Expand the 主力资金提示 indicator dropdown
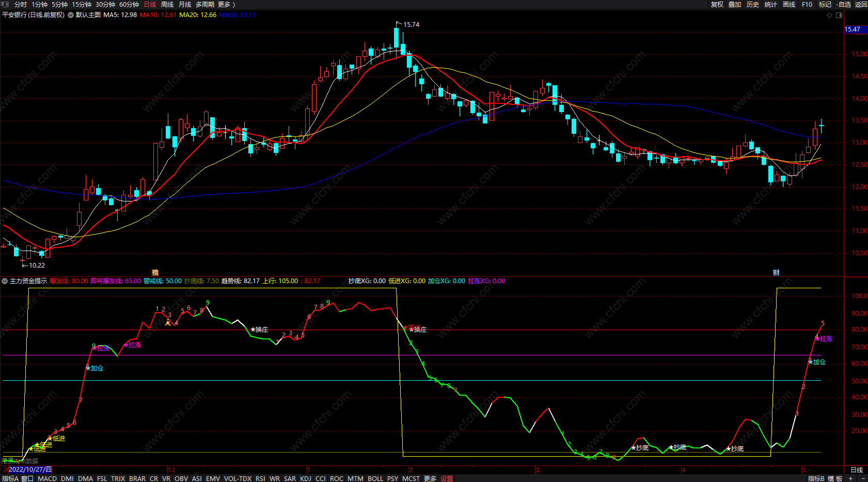 click(x=5, y=281)
